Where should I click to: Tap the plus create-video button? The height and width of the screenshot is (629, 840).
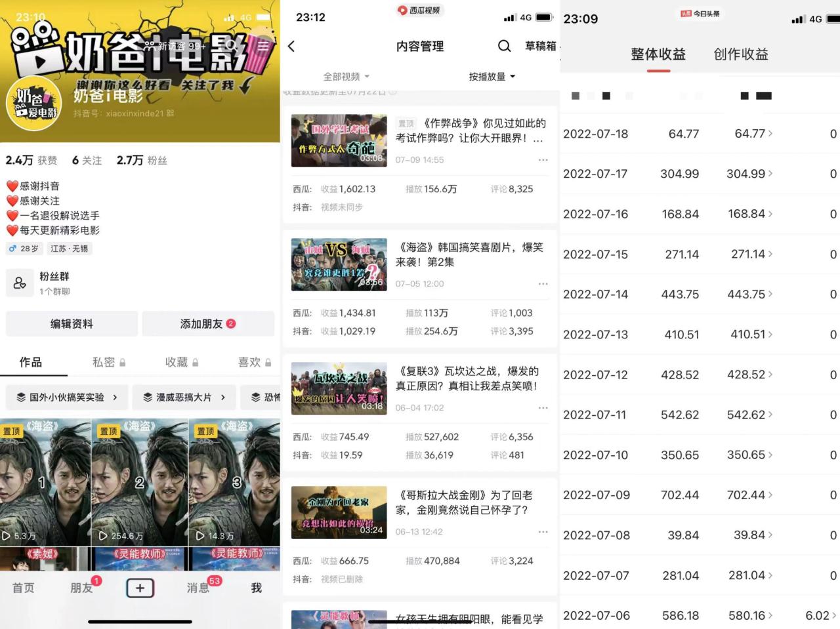pyautogui.click(x=140, y=588)
